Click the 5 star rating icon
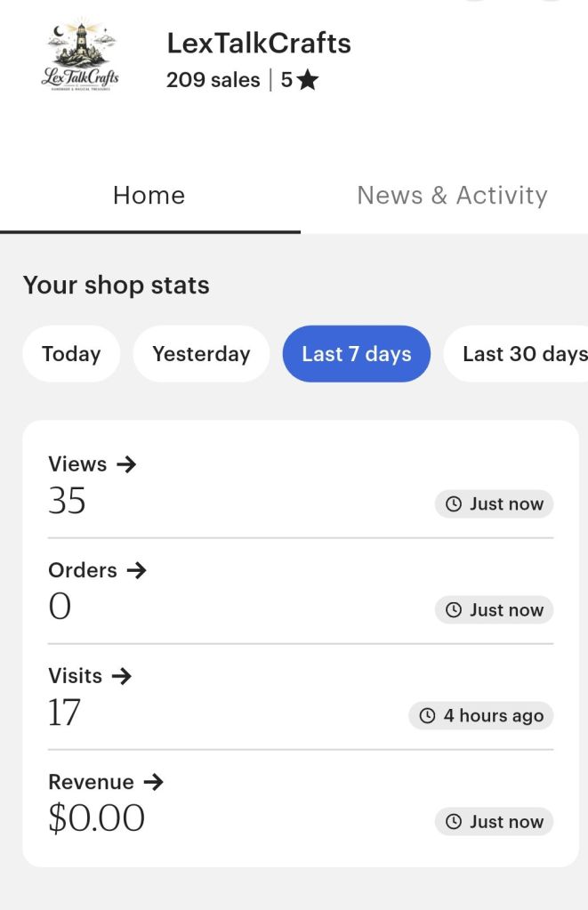 click(x=308, y=80)
